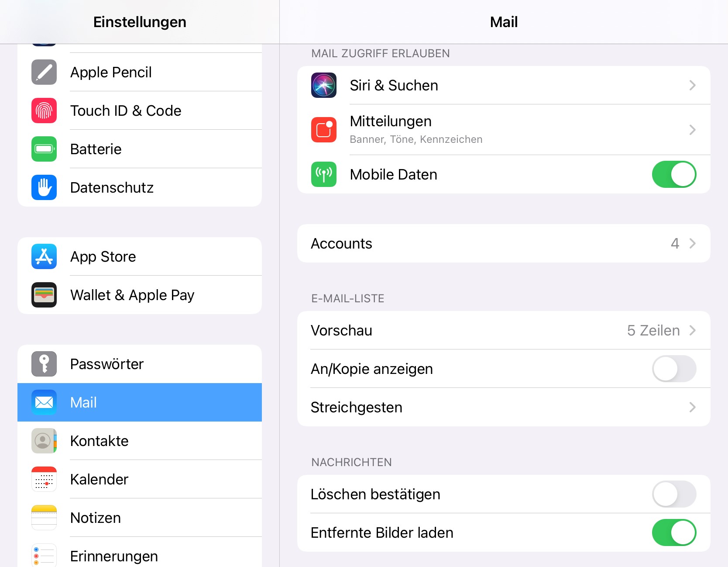Open Mitteilungen chevron
This screenshot has width=728, height=567.
pyautogui.click(x=692, y=130)
